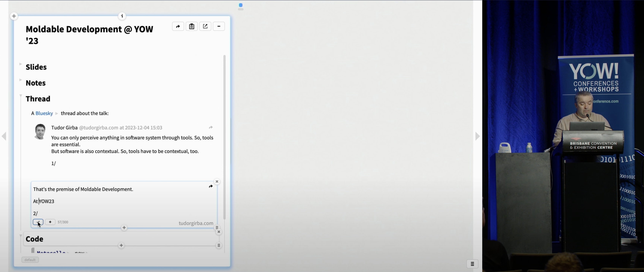
Task: Click the share arrow on first post
Action: [211, 127]
